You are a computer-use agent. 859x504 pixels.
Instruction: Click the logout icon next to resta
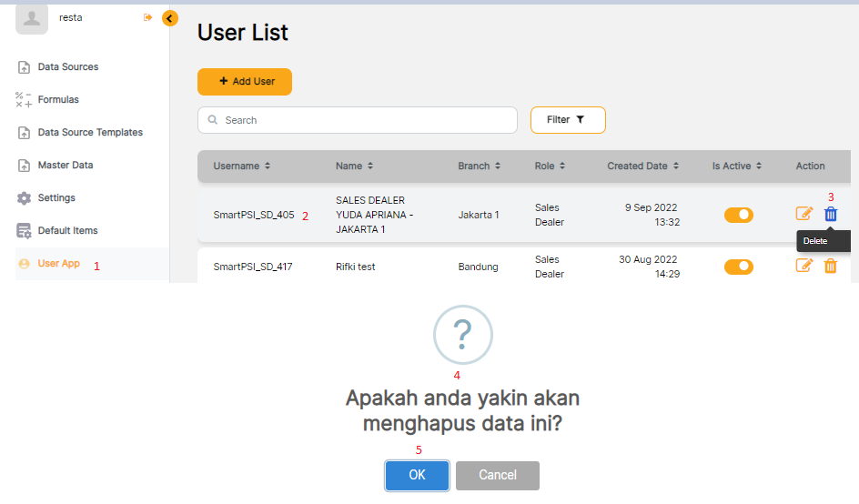[x=148, y=17]
